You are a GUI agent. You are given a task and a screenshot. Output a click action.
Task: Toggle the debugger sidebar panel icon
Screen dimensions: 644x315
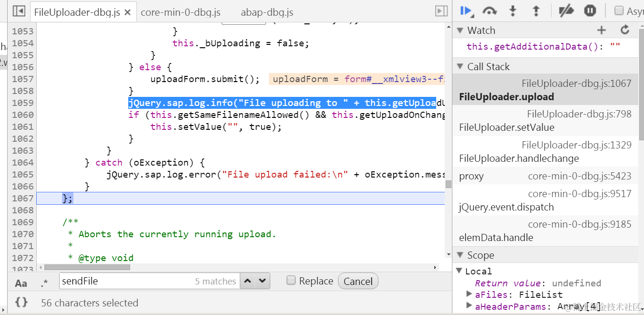[441, 11]
